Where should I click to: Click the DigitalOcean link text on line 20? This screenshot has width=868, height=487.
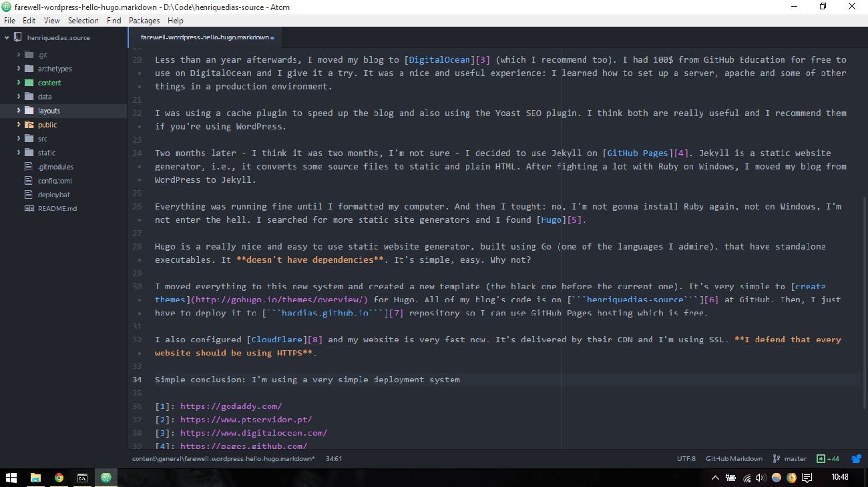point(440,59)
